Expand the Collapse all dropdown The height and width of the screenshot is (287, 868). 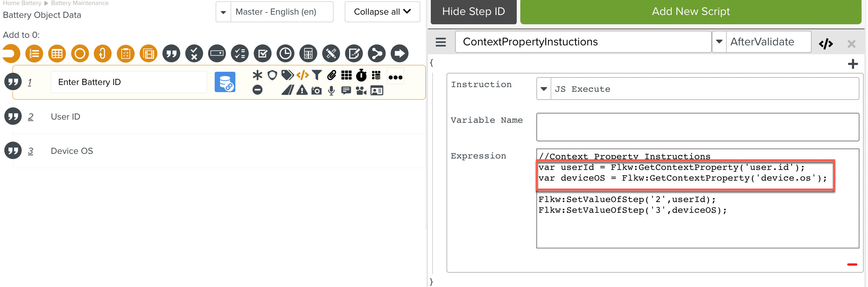tap(382, 12)
